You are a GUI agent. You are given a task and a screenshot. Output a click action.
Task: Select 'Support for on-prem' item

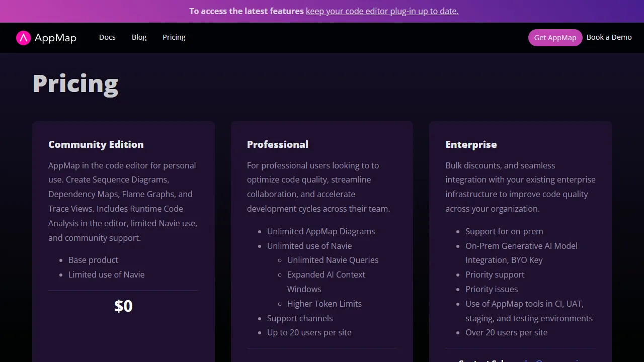pos(504,231)
